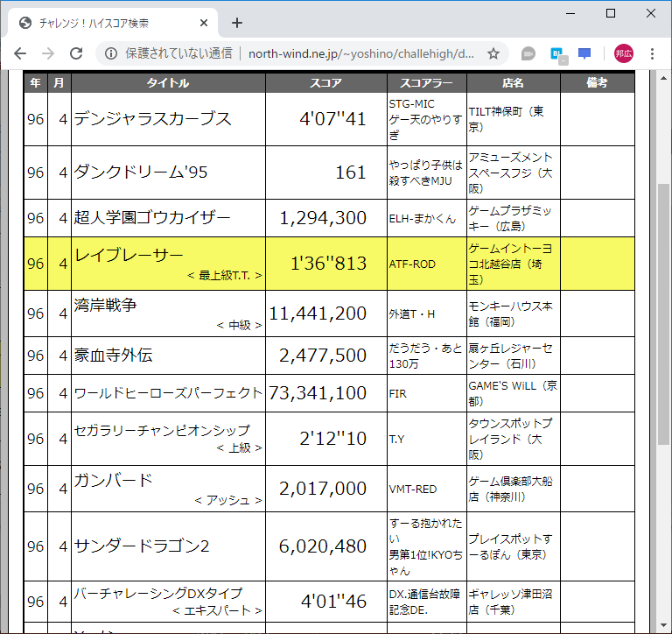Screen dimensions: 672x634
Task: Select title セガラリーチャンピオンシップ
Action: 162,430
